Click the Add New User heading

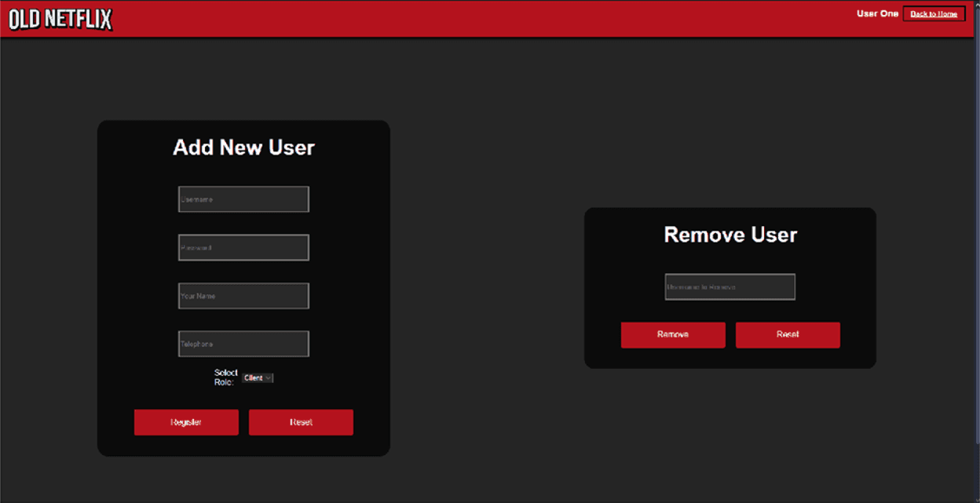tap(243, 148)
